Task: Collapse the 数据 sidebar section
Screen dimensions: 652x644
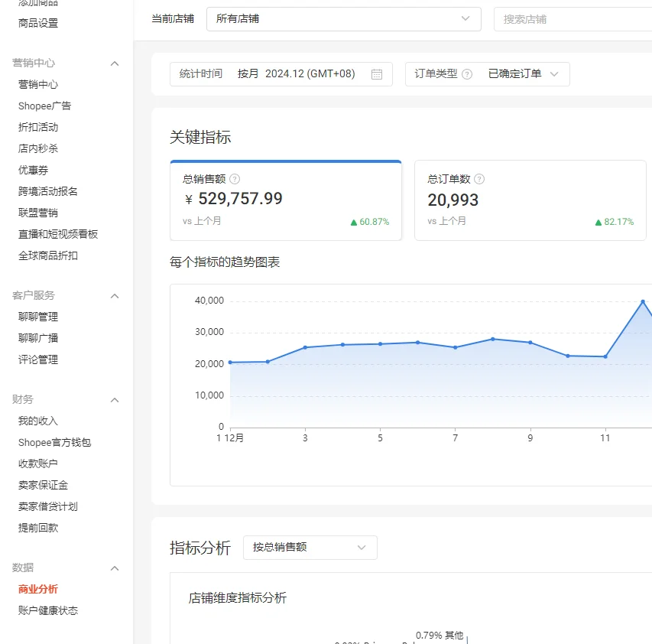Action: coord(114,568)
